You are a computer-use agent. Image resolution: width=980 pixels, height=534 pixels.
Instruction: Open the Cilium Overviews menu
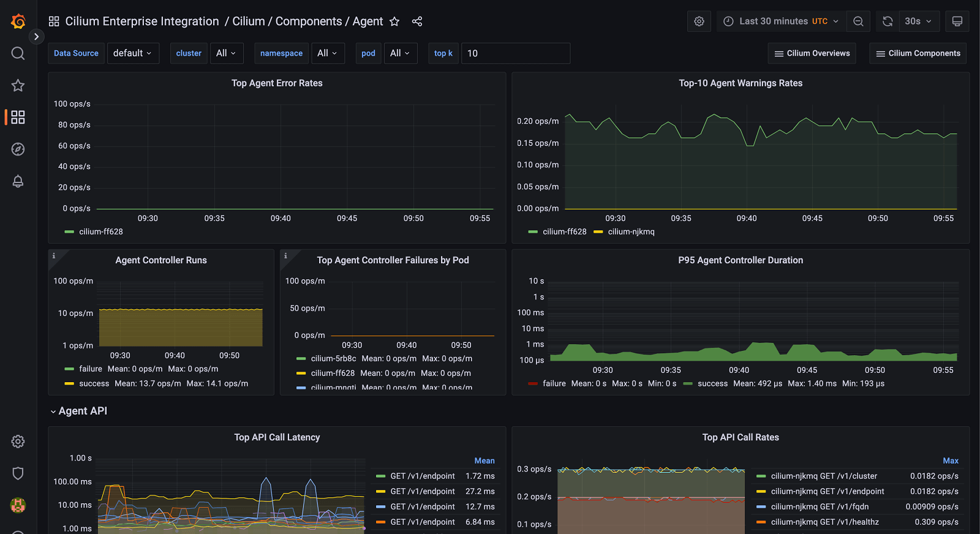(812, 53)
